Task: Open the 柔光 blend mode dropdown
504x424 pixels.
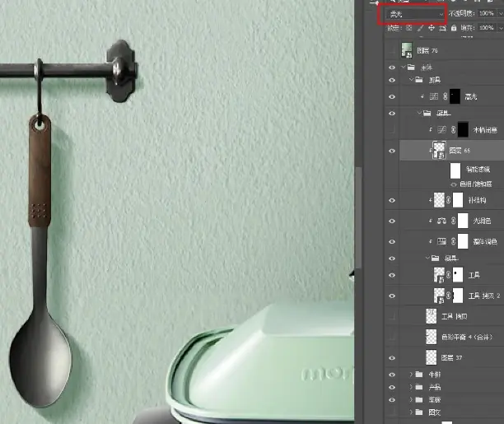Action: [416, 14]
